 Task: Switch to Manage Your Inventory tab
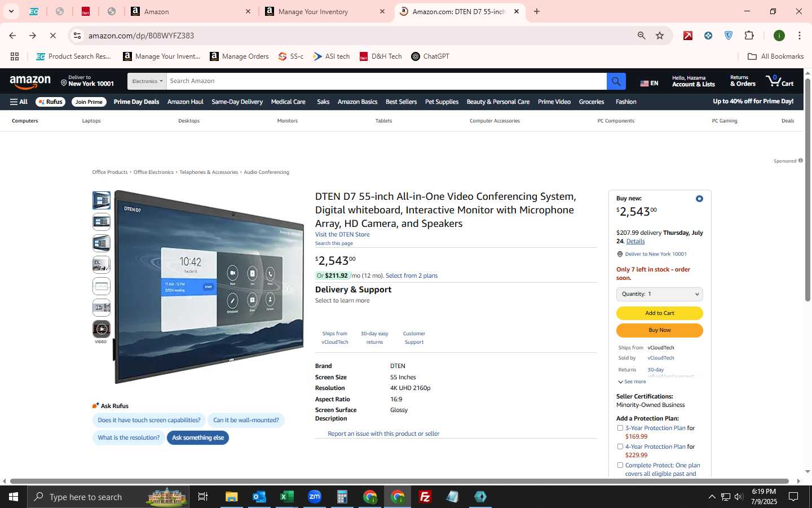point(325,11)
